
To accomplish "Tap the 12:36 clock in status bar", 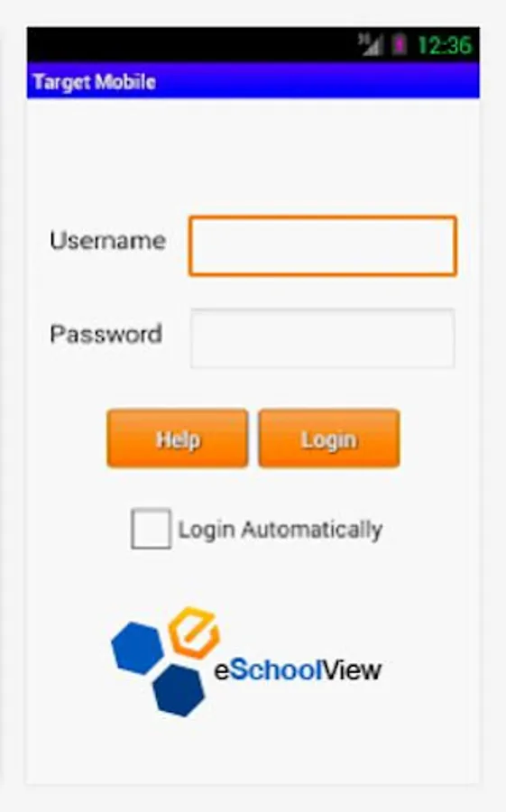I will [x=445, y=45].
